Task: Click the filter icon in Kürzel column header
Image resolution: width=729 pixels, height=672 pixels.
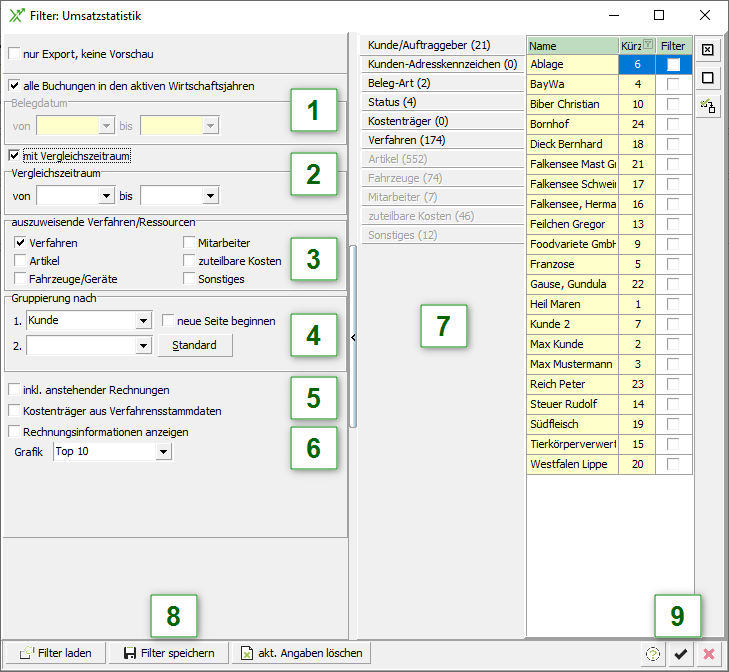Action: [x=648, y=45]
